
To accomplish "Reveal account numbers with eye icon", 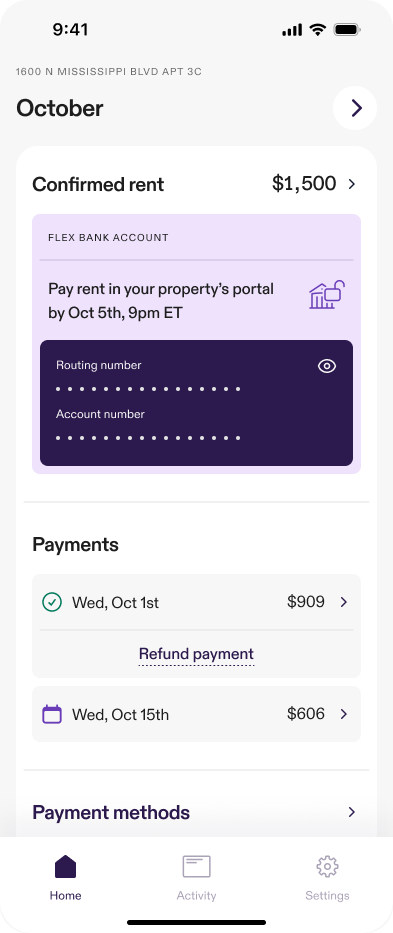I will click(327, 366).
